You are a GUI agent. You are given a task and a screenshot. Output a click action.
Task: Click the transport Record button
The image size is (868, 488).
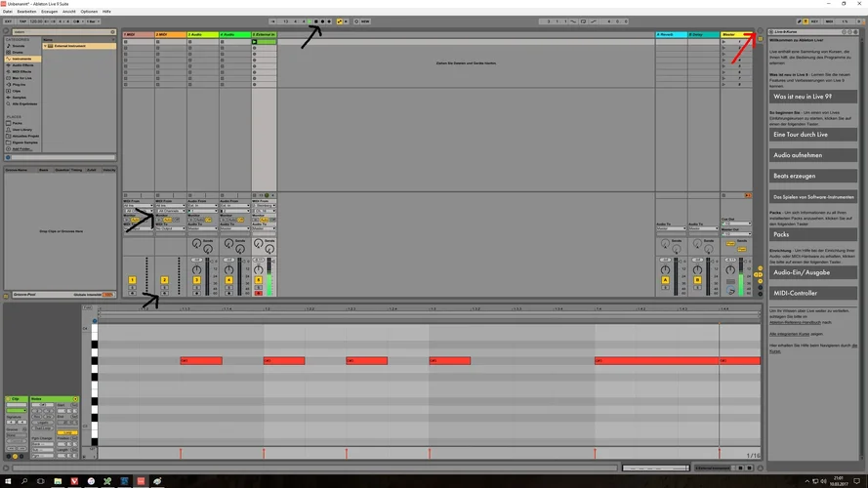coord(330,20)
